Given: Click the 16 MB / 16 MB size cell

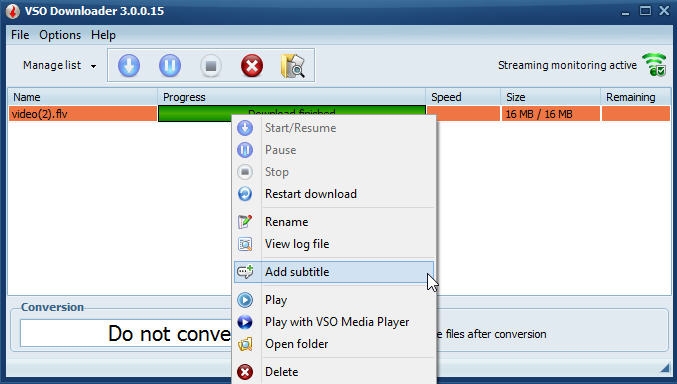Looking at the screenshot, I should 550,114.
